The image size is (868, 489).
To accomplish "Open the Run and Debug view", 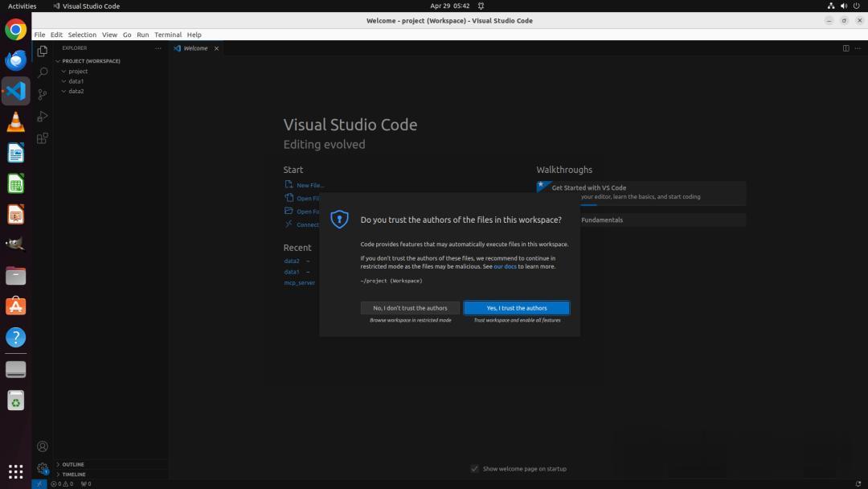I will (42, 117).
